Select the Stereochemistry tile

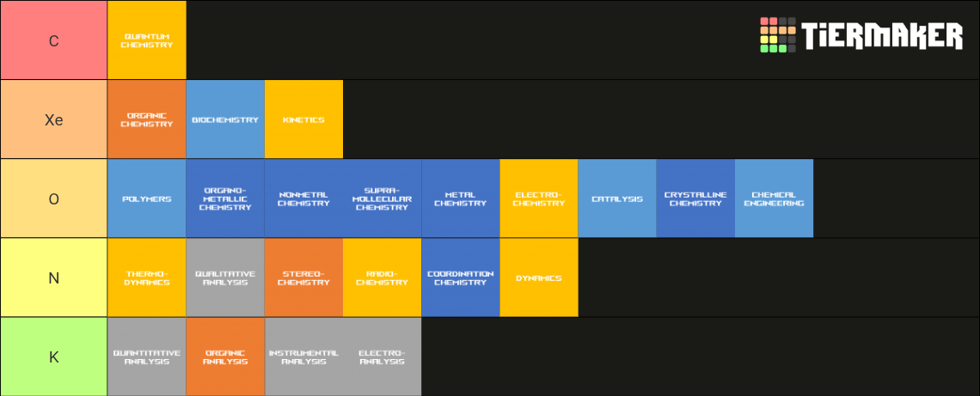[x=303, y=277]
